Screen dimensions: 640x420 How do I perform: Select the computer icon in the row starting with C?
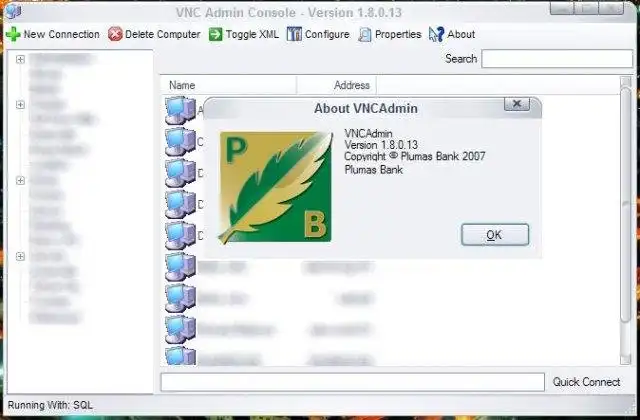180,142
